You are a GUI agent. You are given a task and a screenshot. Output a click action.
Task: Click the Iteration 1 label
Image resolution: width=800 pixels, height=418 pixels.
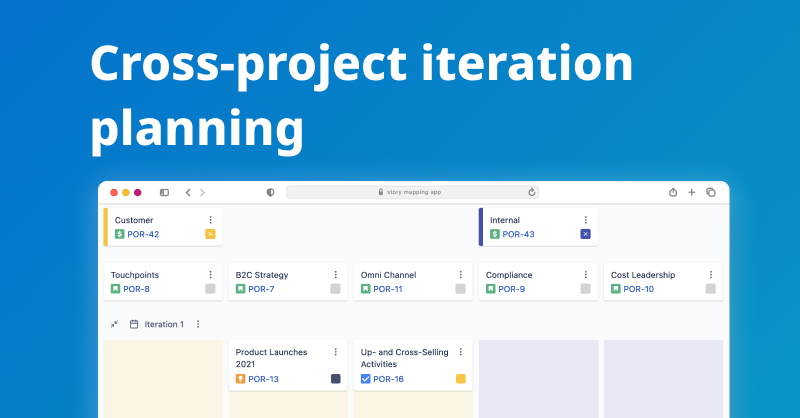[x=164, y=324]
